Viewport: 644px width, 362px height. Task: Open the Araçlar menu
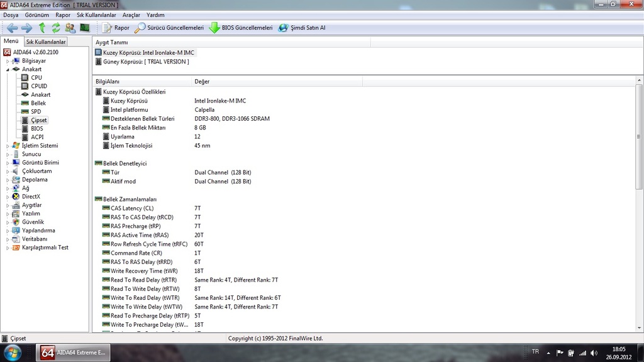(x=131, y=14)
